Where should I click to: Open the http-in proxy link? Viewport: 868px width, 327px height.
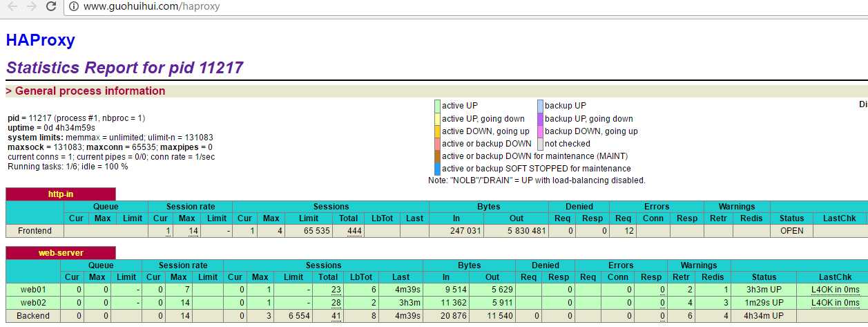(61, 194)
